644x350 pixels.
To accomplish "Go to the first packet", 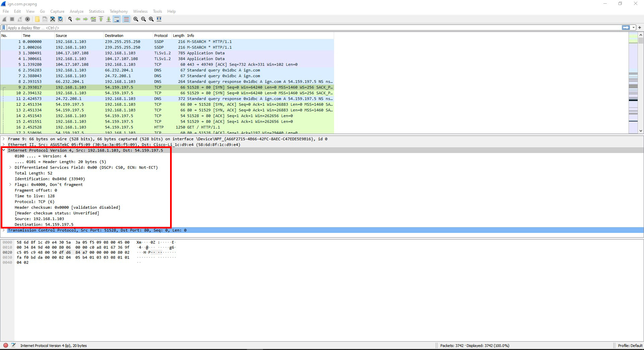I will click(101, 19).
